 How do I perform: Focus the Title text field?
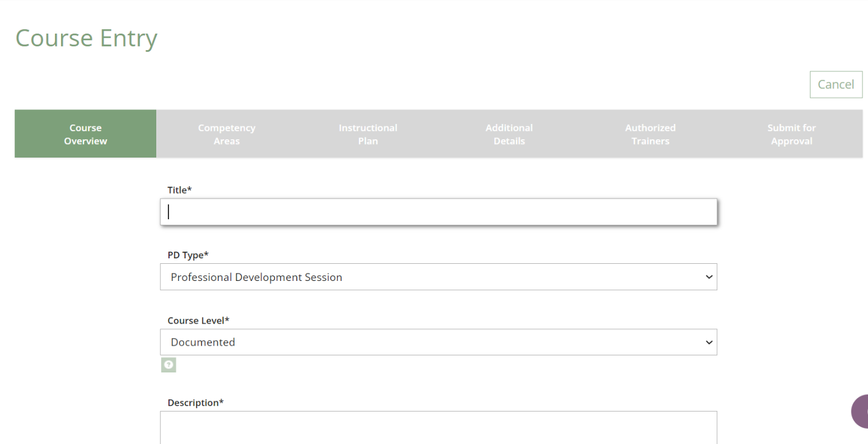[x=438, y=212]
